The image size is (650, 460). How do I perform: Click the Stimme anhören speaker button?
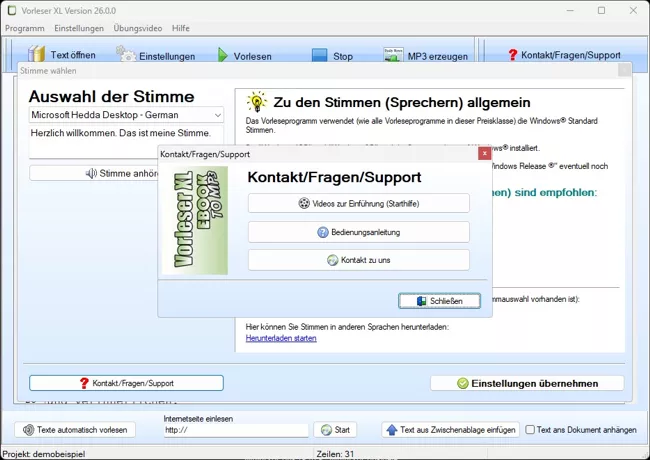tap(94, 173)
